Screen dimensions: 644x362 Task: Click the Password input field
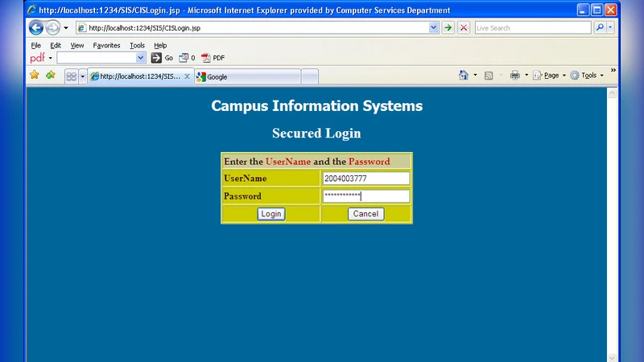point(366,196)
